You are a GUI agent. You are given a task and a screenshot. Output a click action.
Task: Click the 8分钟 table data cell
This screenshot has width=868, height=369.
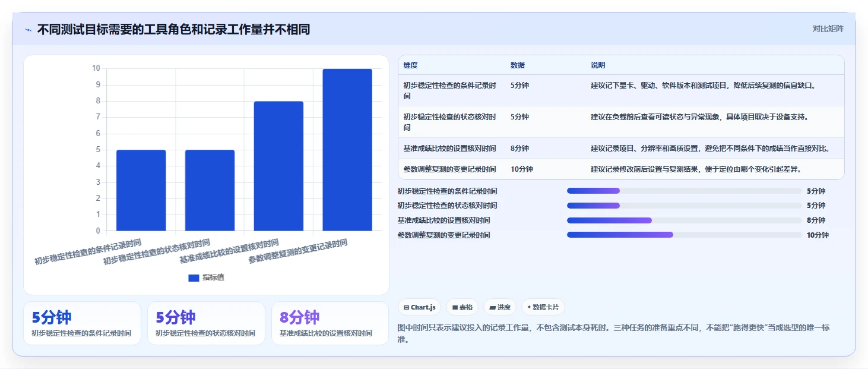coord(519,148)
